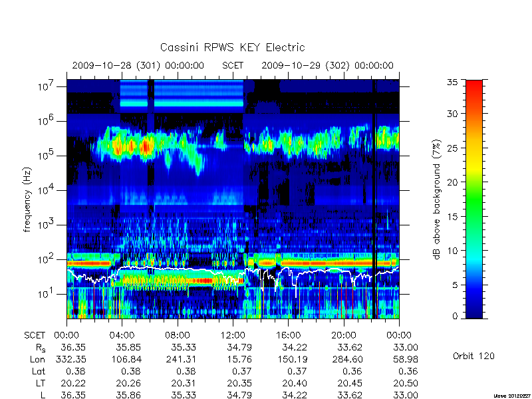Click the "LT" row label
The image size is (532, 399).
point(41,384)
